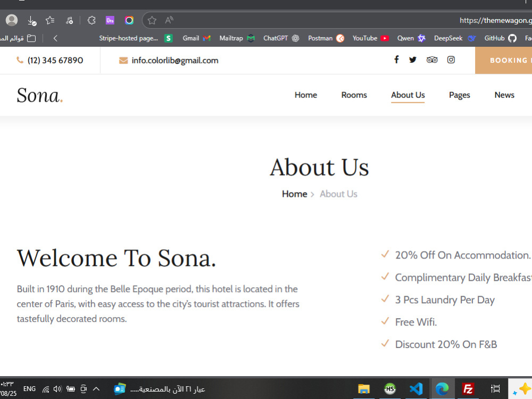This screenshot has height=399, width=532.
Task: Open the Mailtrap bookmark
Action: [237, 38]
